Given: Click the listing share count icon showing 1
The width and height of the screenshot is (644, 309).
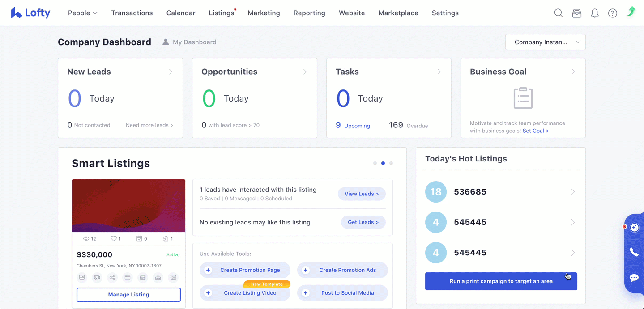Looking at the screenshot, I should [x=166, y=239].
